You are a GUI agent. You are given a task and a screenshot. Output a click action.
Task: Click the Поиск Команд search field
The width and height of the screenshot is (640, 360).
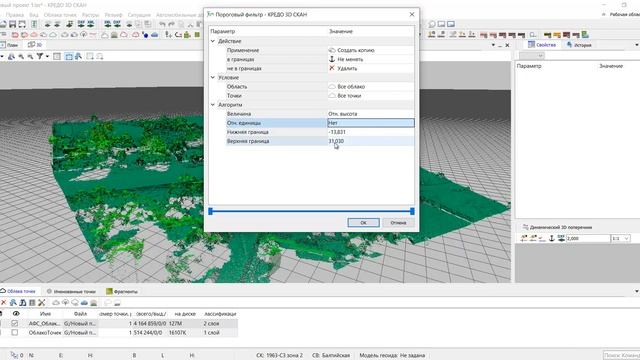coord(621,355)
